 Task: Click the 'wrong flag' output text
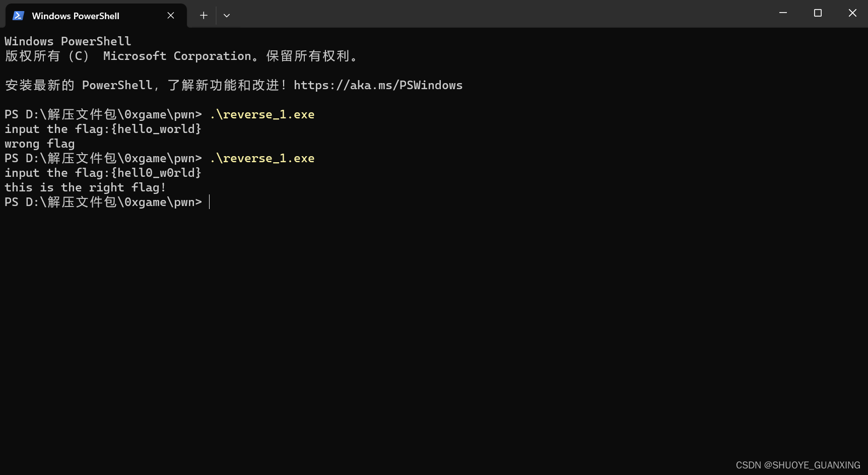(39, 144)
